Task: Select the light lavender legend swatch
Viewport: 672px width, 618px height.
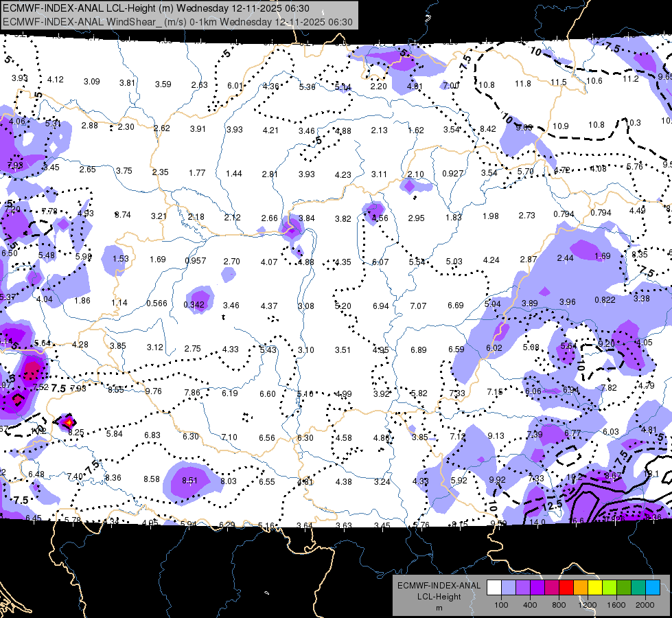Action: pyautogui.click(x=509, y=588)
